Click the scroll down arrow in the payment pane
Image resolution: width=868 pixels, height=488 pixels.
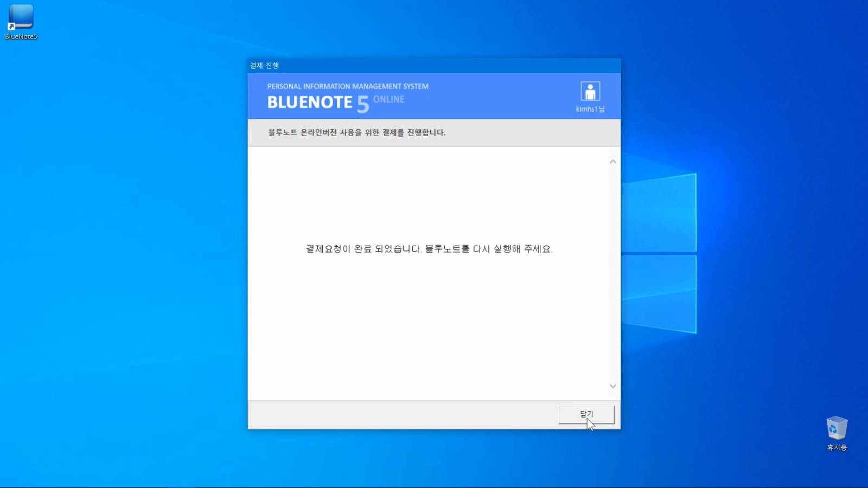click(x=613, y=386)
